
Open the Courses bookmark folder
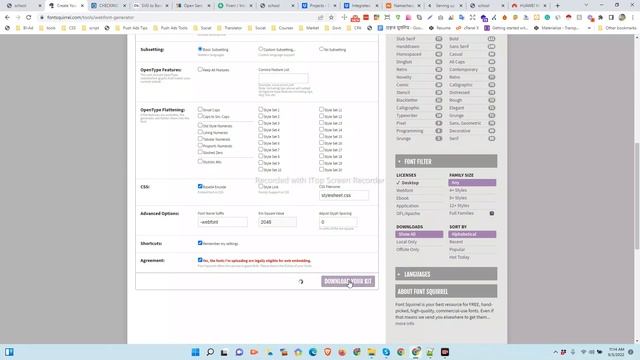[x=282, y=28]
